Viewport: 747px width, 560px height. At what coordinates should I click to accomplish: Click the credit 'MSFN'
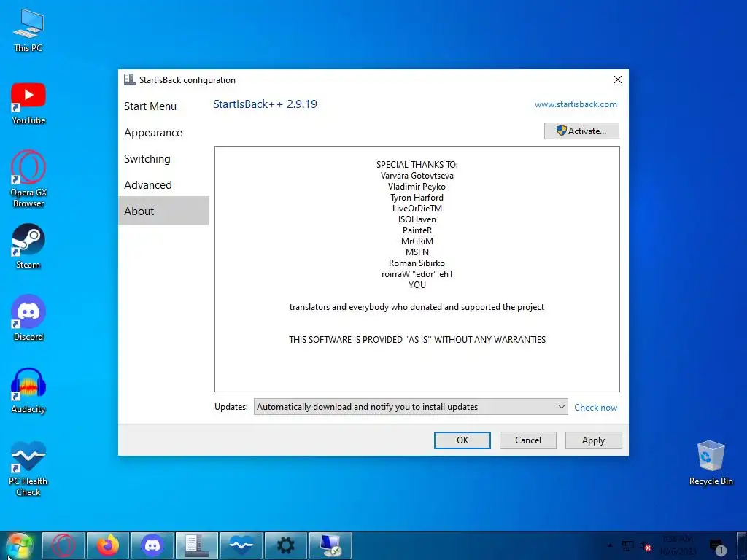[x=417, y=252]
